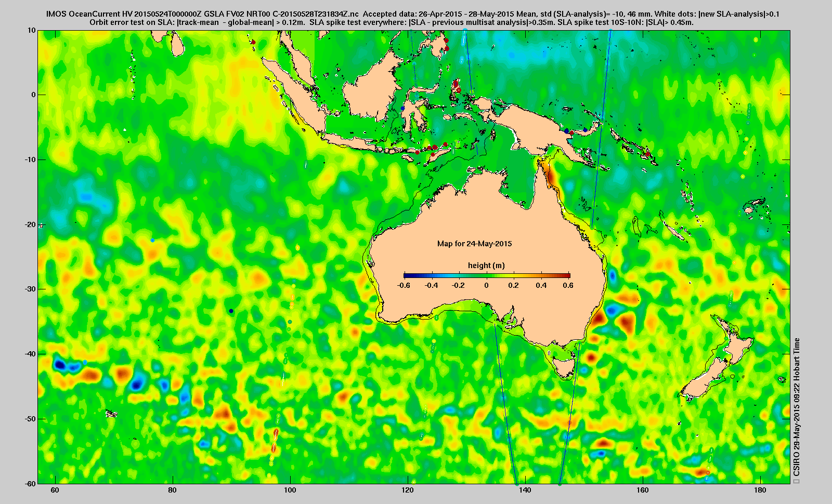Click the dark blue end of the colorbar
This screenshot has width=832, height=504.
coord(406,275)
